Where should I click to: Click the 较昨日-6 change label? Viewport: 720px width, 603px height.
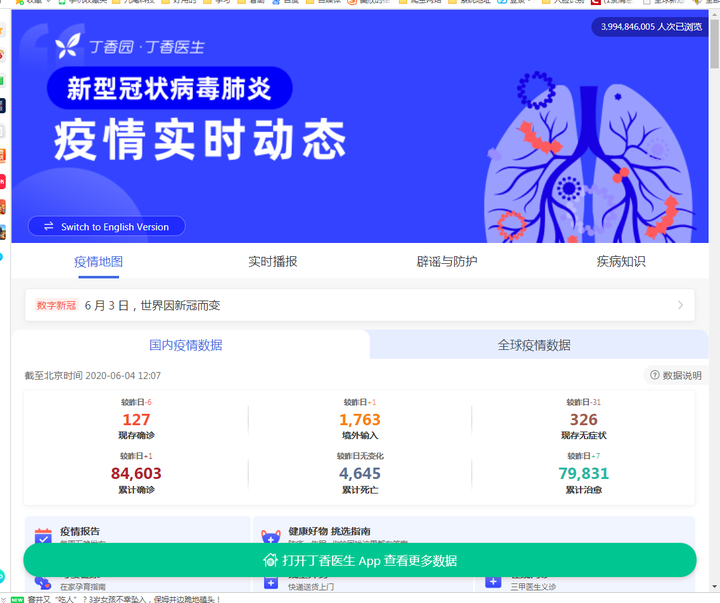coord(136,402)
